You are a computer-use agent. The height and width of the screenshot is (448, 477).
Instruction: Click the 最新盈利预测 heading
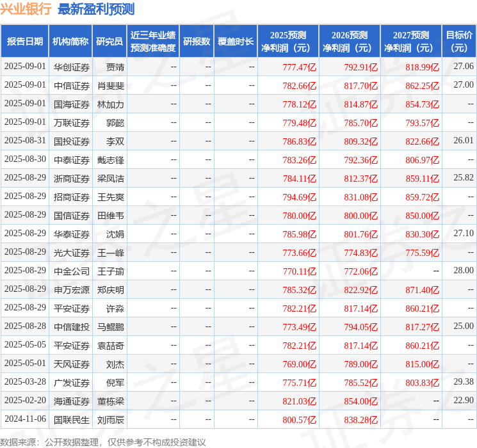96,9
